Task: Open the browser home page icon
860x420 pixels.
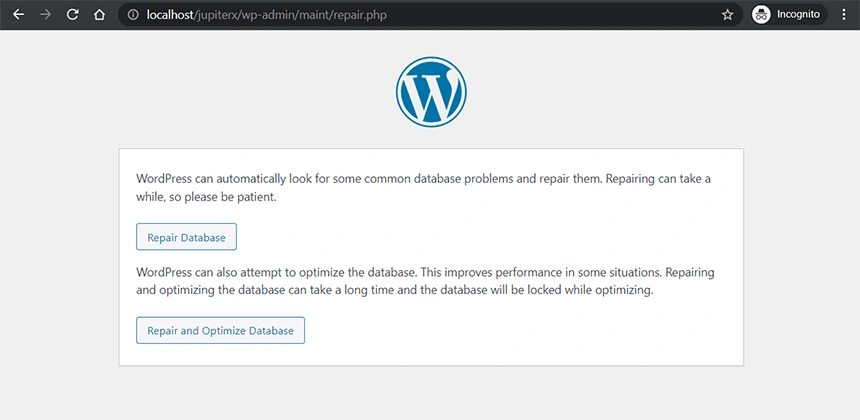Action: point(98,15)
